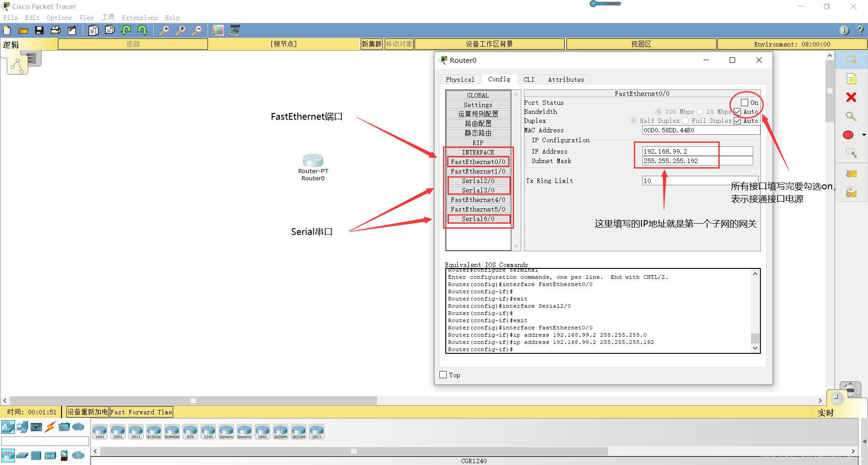Click the Tx Ring Limit input field
Viewport: 868px width, 465px height.
tap(700, 181)
